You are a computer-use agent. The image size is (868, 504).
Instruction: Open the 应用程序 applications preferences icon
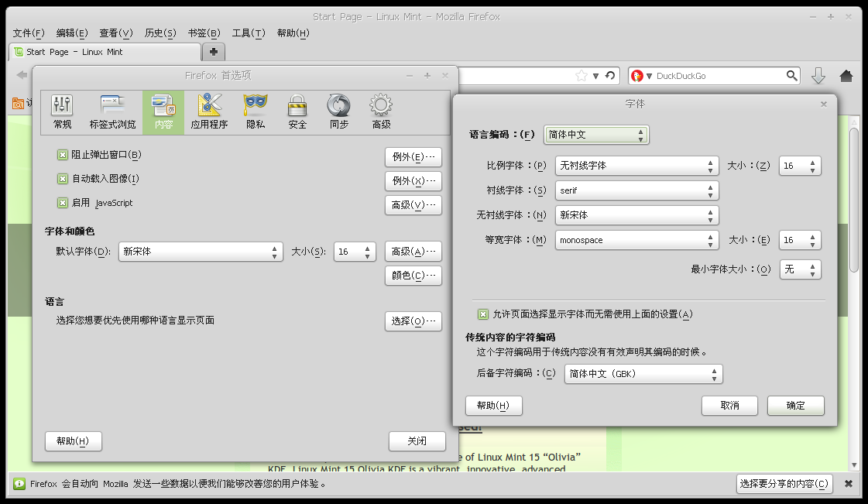pos(209,112)
